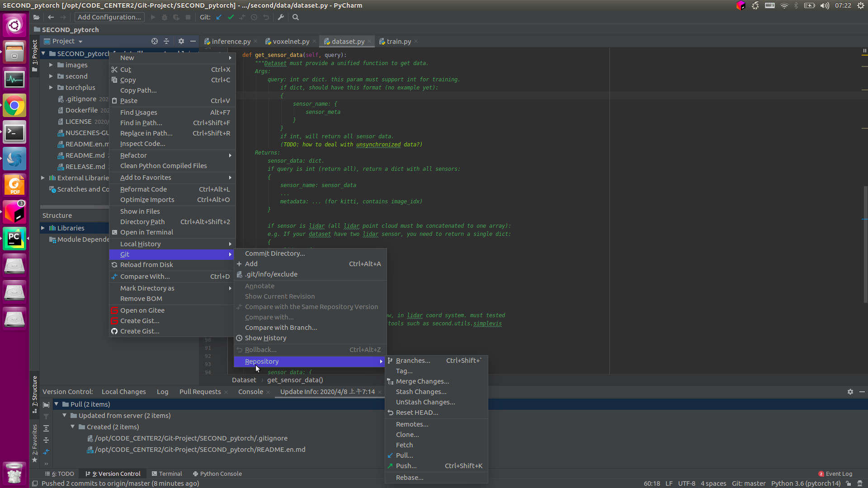
Task: Click the open folder toolbar icon
Action: [36, 17]
